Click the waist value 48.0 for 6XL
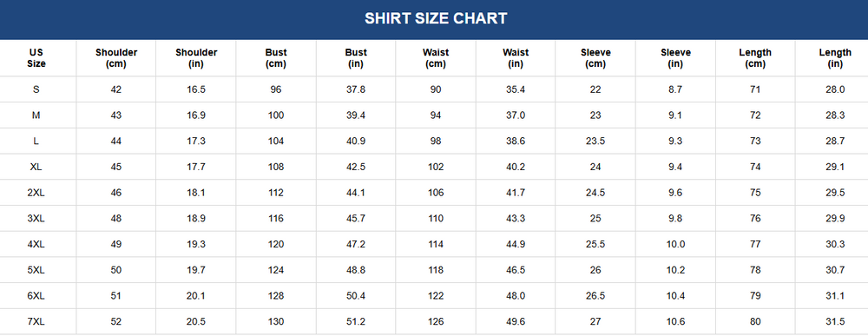Viewport: 868px width, 336px height. (x=516, y=296)
